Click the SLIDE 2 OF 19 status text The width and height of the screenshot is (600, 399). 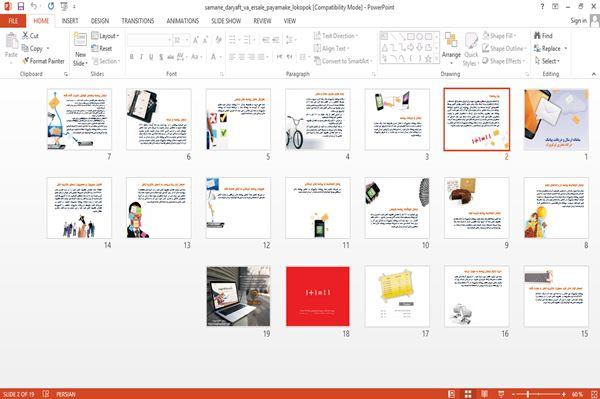coord(18,394)
